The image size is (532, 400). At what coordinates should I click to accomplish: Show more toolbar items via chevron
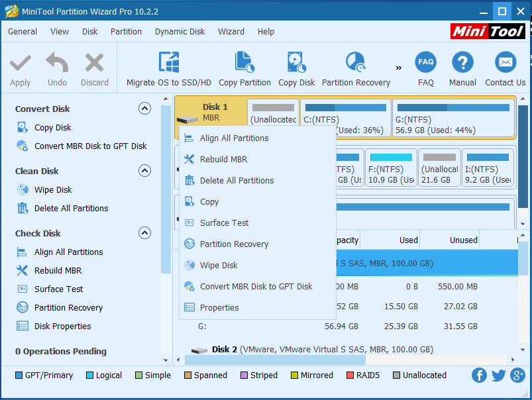coord(399,68)
